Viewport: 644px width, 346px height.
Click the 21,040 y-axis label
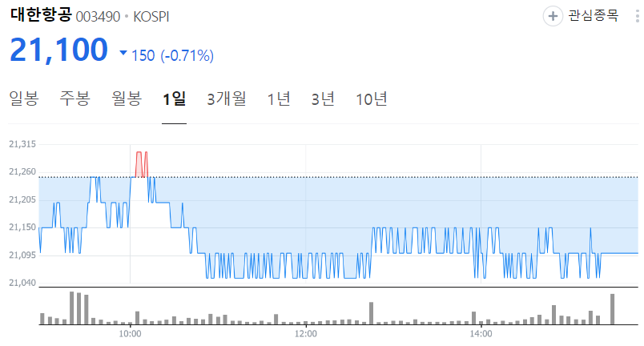[x=22, y=283]
